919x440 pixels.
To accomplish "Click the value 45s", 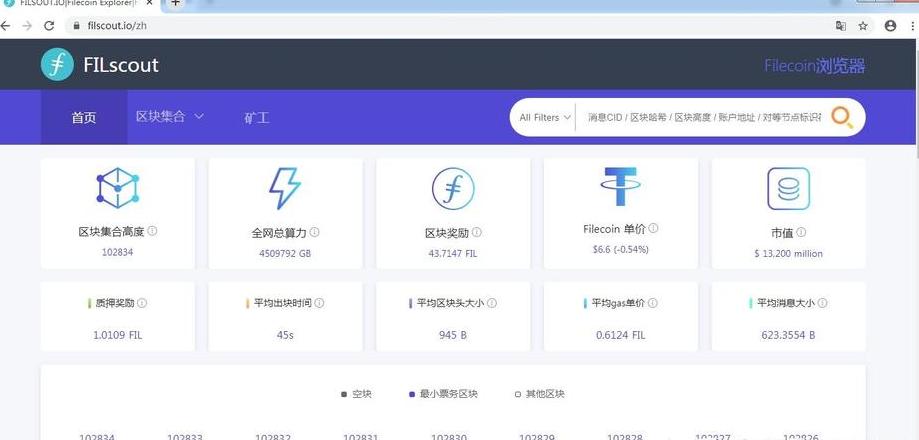I will pyautogui.click(x=285, y=335).
